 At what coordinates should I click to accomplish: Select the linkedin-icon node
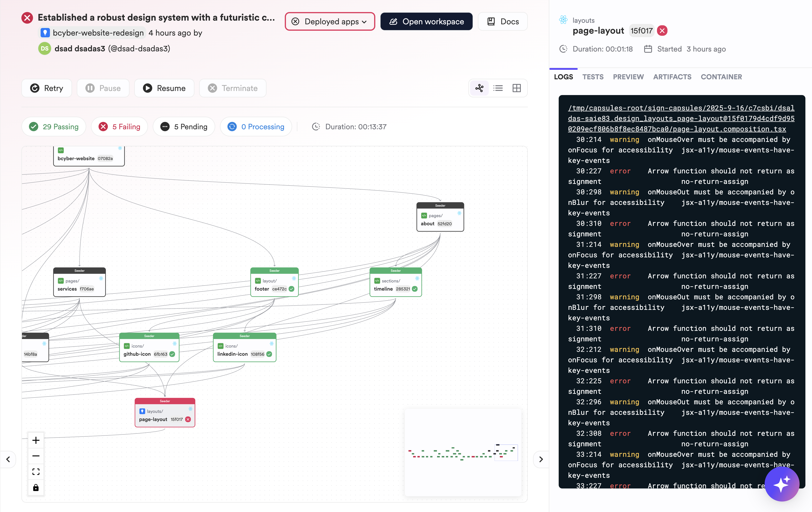pyautogui.click(x=245, y=347)
